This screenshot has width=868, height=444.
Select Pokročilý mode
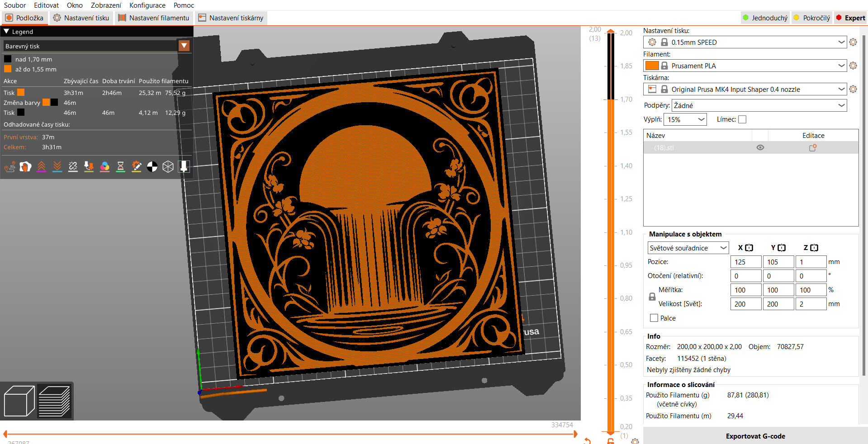pos(811,18)
